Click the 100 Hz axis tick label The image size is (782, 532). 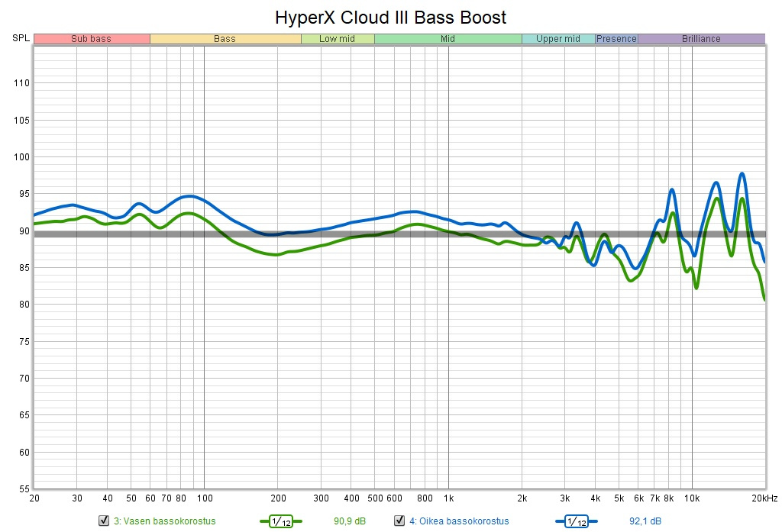pos(205,498)
